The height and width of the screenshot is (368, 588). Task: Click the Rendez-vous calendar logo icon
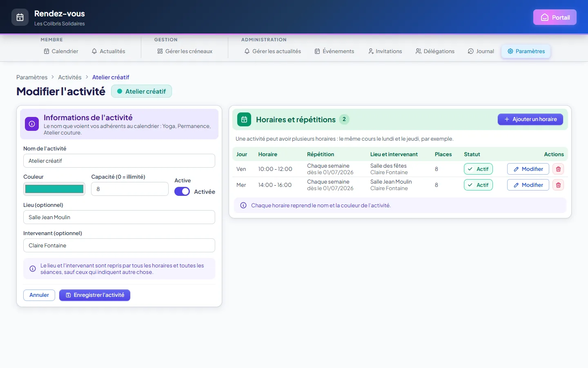coord(20,17)
